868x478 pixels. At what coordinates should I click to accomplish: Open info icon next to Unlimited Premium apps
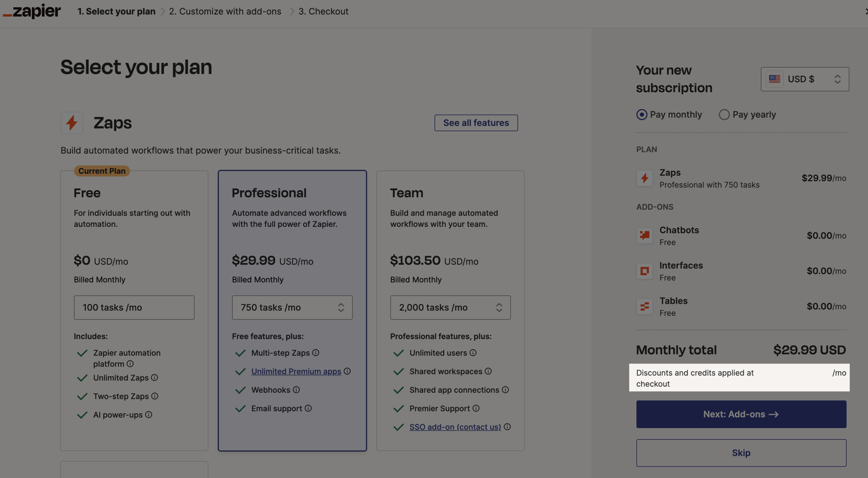pos(347,371)
